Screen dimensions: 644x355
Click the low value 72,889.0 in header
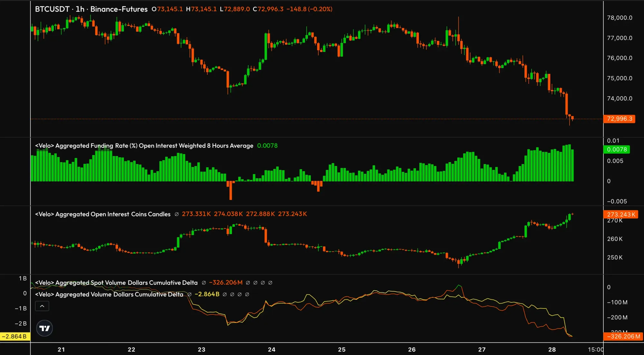tap(237, 9)
